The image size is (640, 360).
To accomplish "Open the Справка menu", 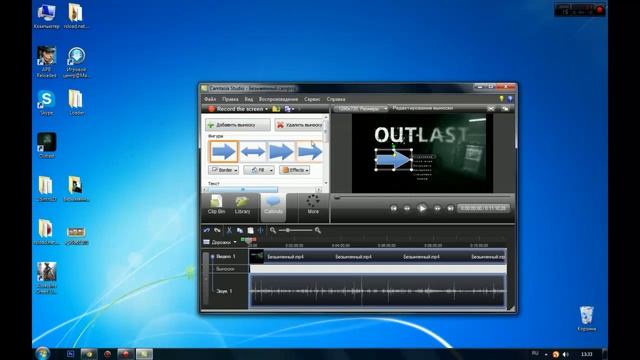I will pyautogui.click(x=336, y=99).
